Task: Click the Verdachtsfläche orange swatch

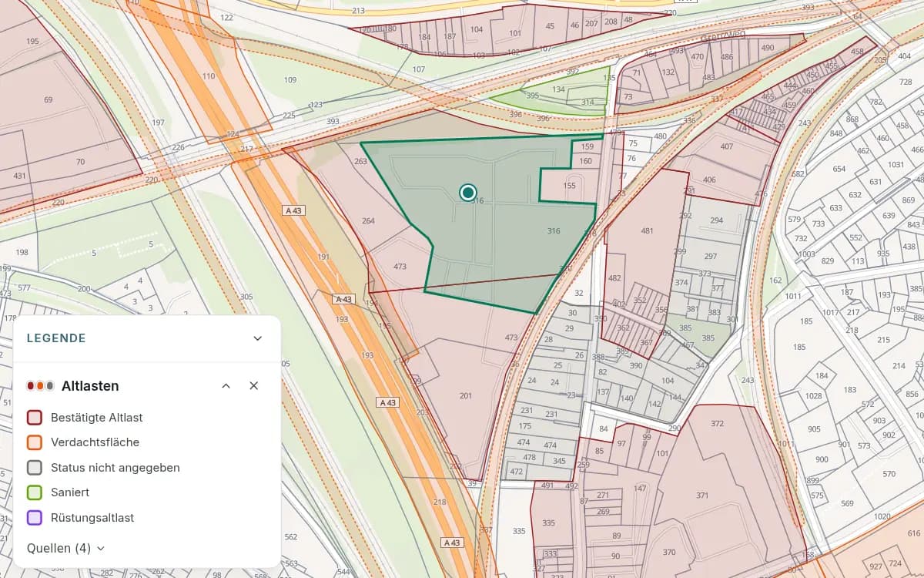Action: click(35, 442)
